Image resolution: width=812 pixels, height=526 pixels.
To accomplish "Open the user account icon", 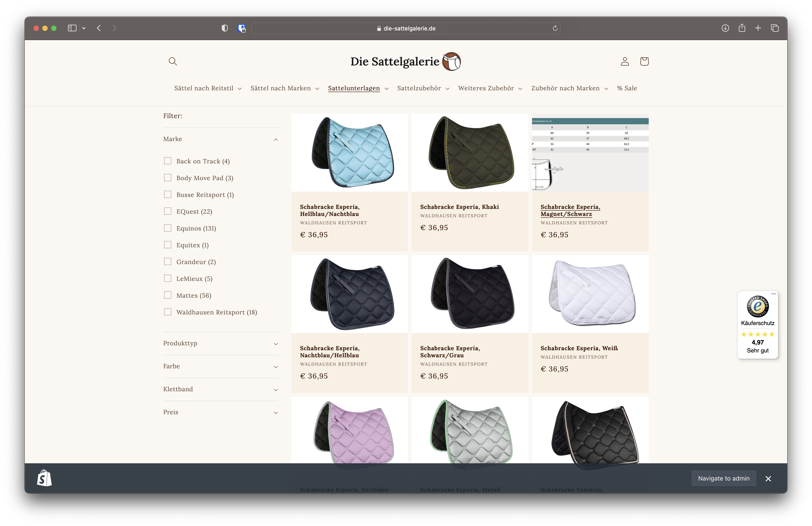I will coord(625,61).
